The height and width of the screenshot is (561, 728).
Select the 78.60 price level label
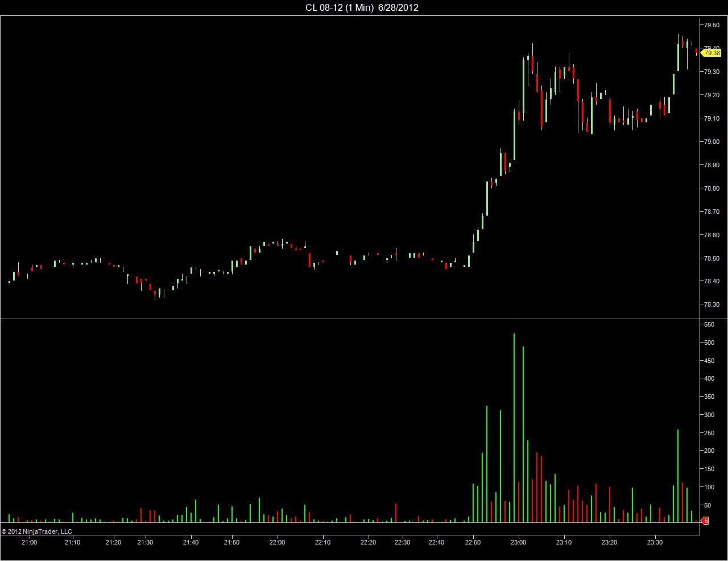coord(712,235)
